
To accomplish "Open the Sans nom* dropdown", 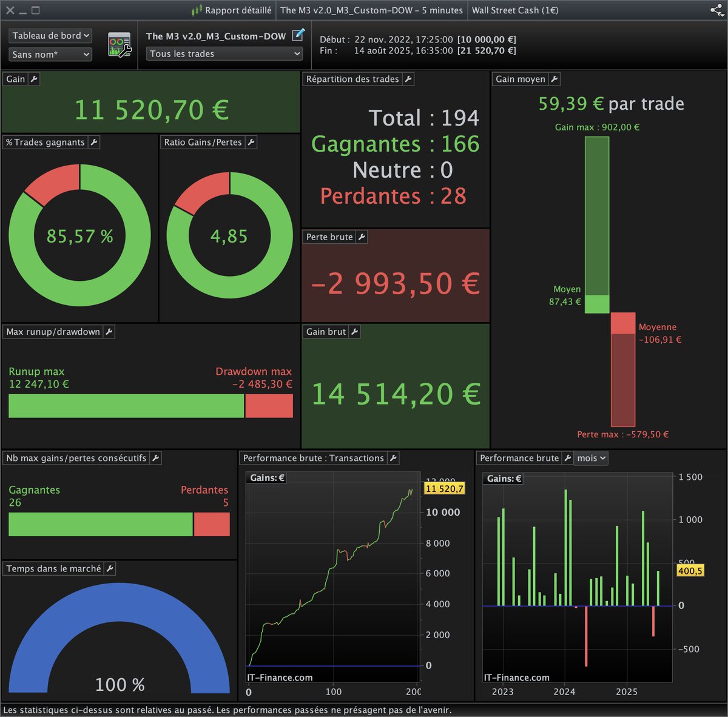I will [51, 54].
